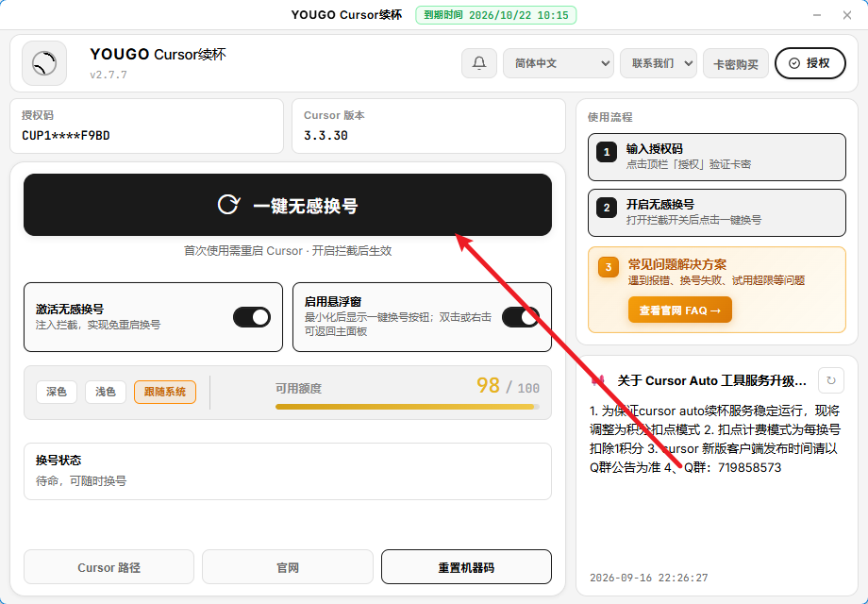868x604 pixels.
Task: Close the YOUGO window
Action: point(847,15)
